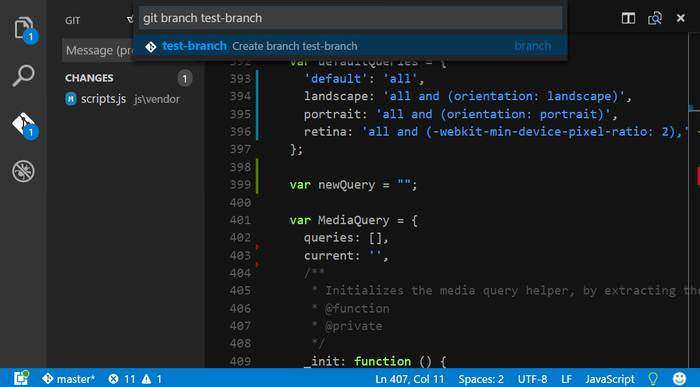The image size is (700, 387).
Task: Click the lightbulb icon in status bar
Action: coord(653,379)
